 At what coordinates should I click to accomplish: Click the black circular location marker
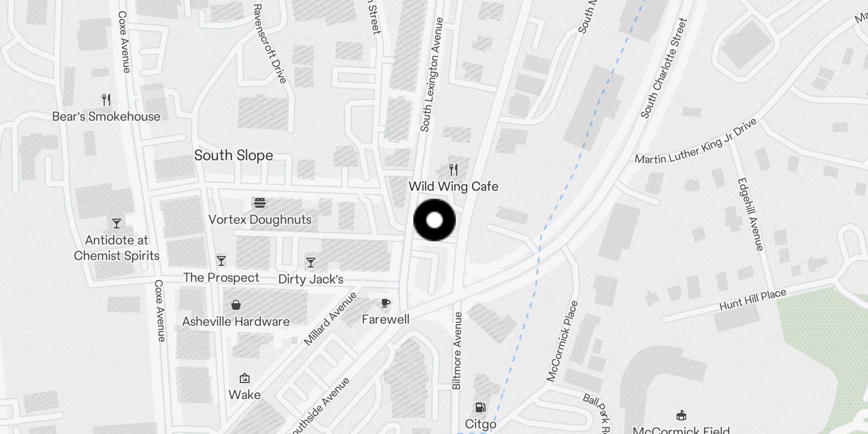click(435, 220)
